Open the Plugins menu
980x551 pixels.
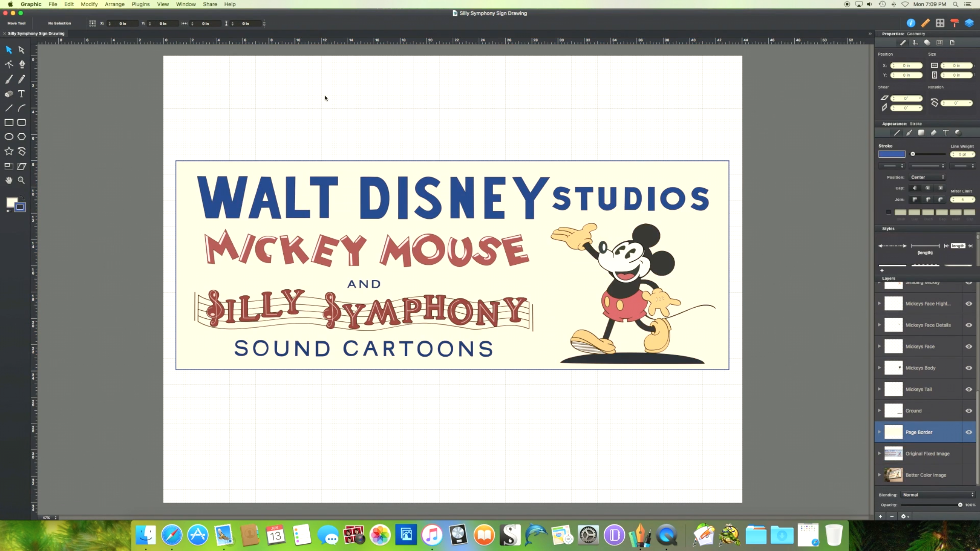click(140, 4)
